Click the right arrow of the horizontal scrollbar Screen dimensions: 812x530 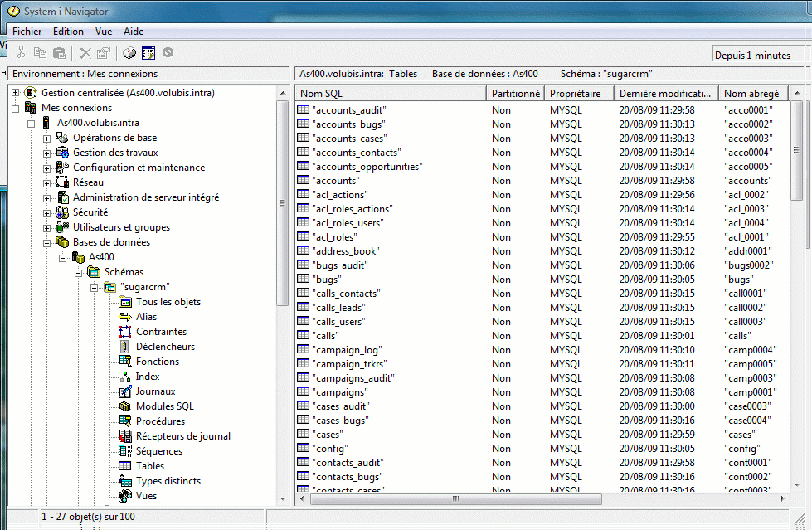(782, 499)
